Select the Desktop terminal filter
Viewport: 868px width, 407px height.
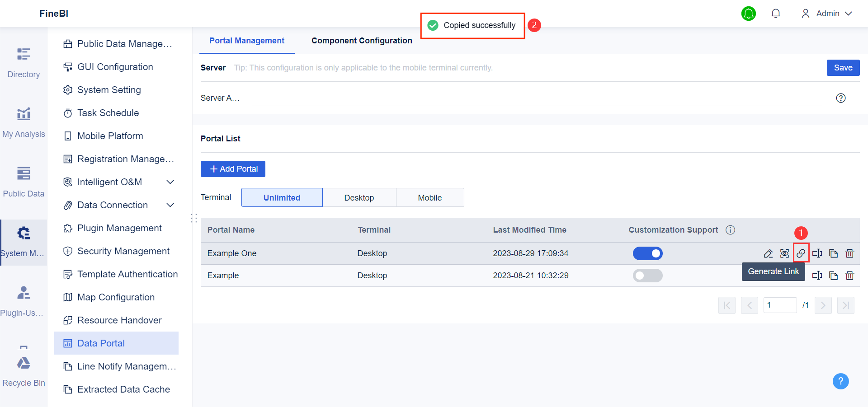pos(359,197)
